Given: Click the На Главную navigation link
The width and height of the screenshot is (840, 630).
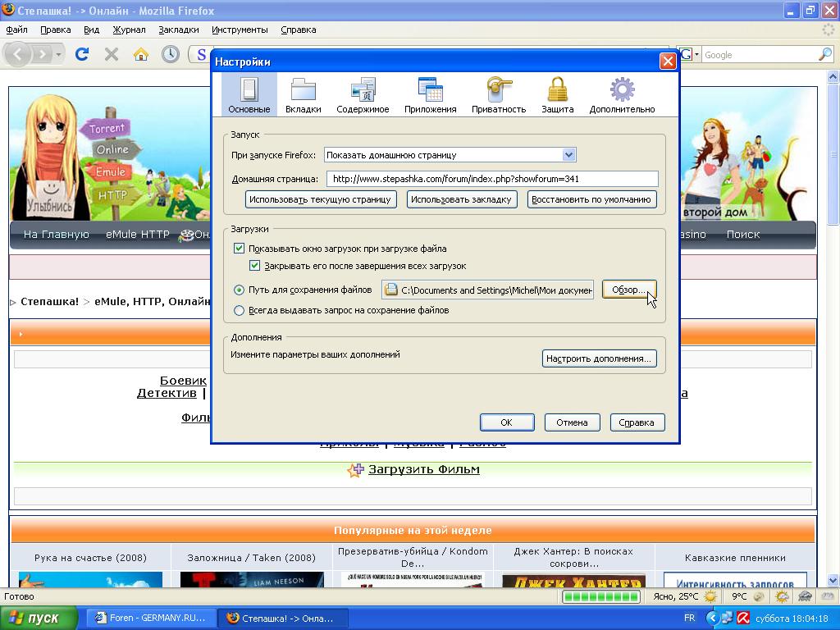Looking at the screenshot, I should coord(57,234).
